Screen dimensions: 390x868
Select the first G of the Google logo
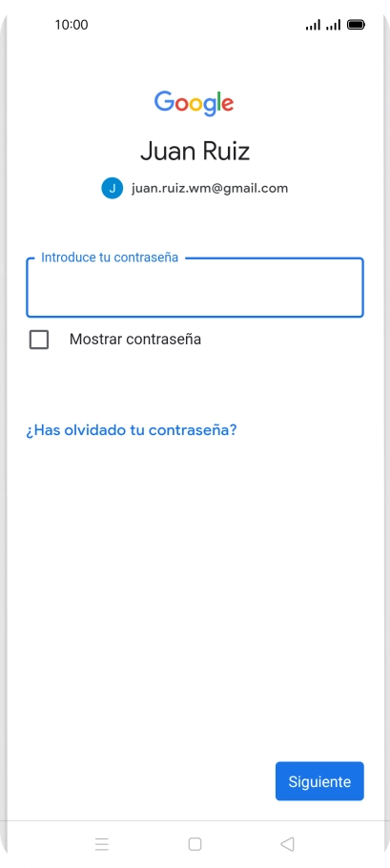point(164,102)
